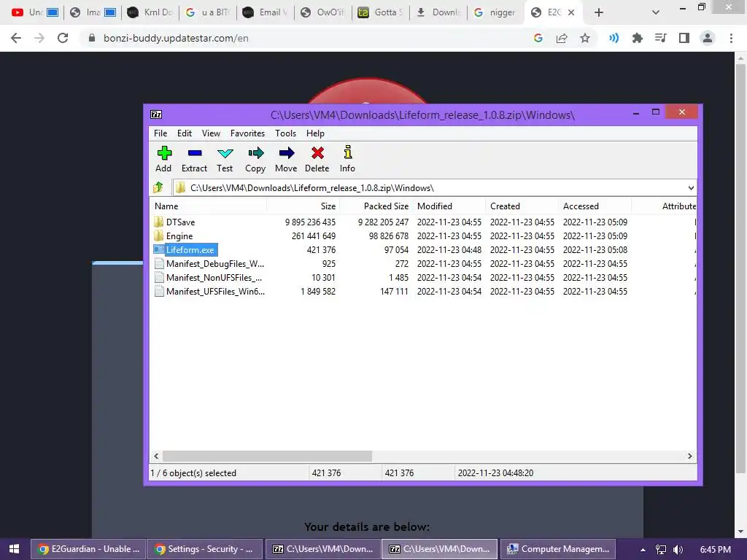Click the Windows Start button
The height and width of the screenshot is (560, 747).
coord(15,549)
